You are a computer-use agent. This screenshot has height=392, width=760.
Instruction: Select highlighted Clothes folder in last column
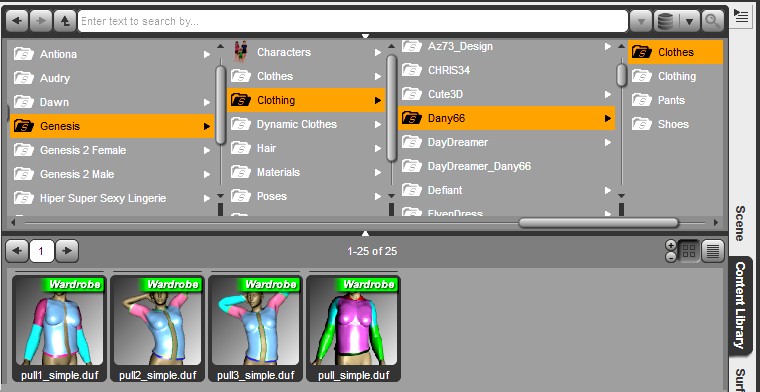676,52
